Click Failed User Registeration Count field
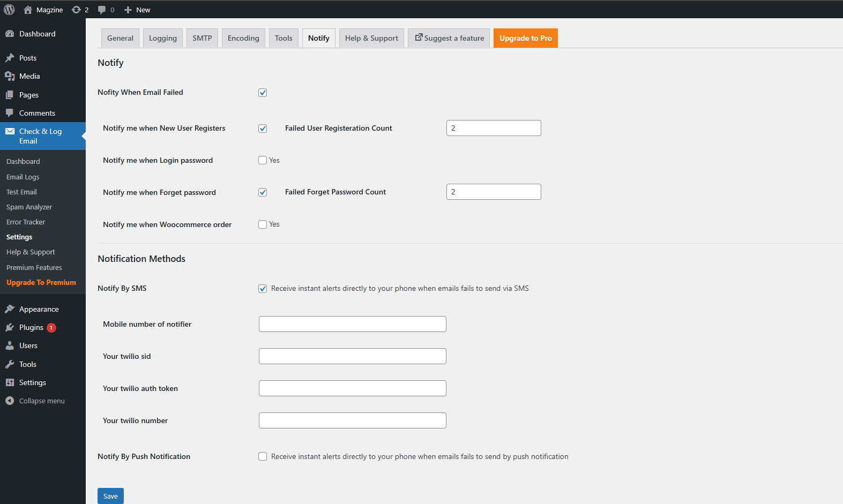Screen dimensions: 843x504 click(494, 128)
